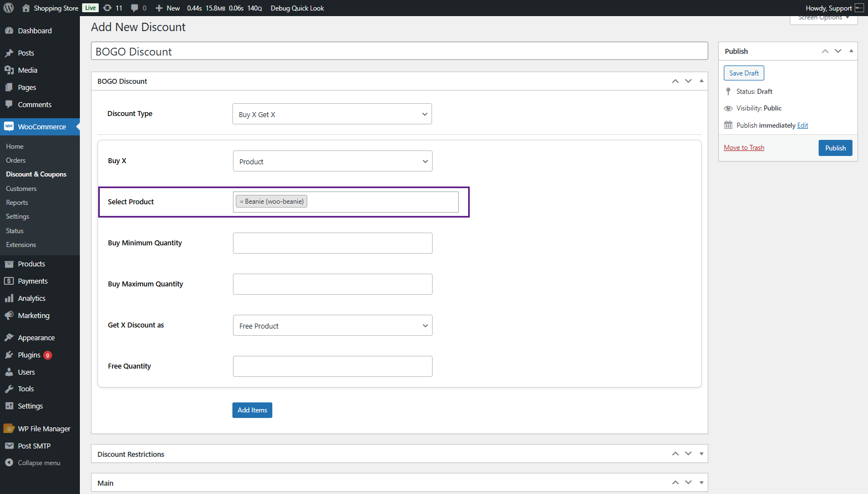This screenshot has width=868, height=494.
Task: Remove the Beanie (woo-beanie) product tag
Action: [x=242, y=201]
